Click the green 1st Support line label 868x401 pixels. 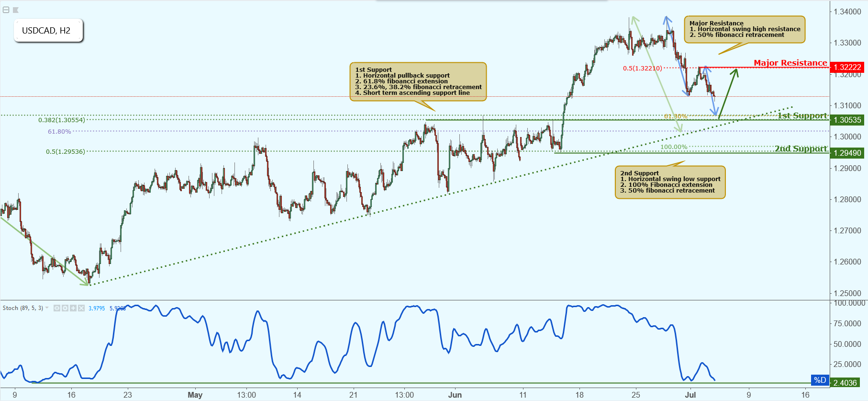pos(802,115)
